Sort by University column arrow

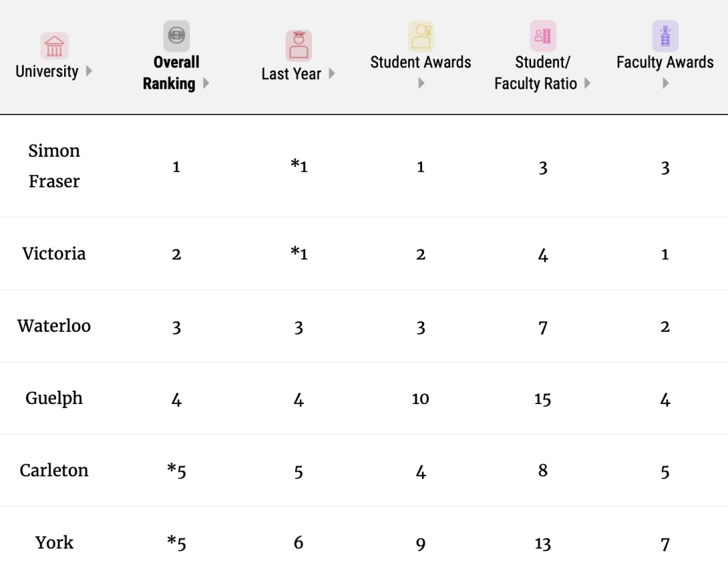click(x=89, y=72)
